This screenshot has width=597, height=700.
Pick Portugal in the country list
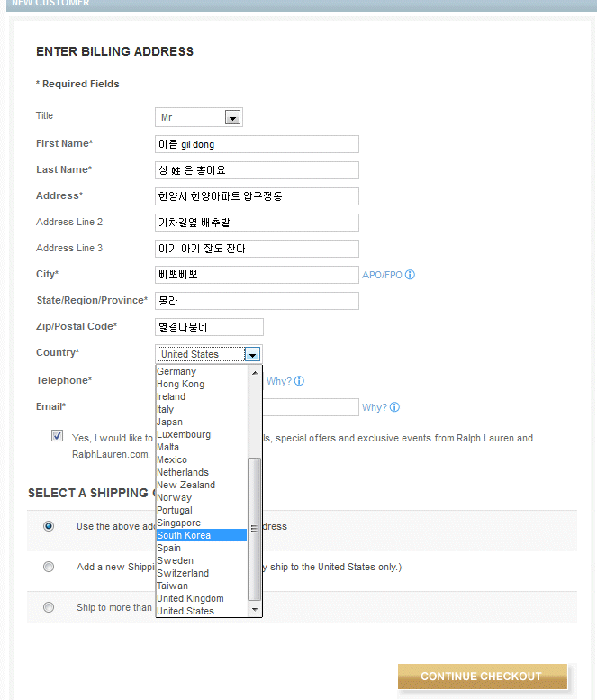point(201,510)
